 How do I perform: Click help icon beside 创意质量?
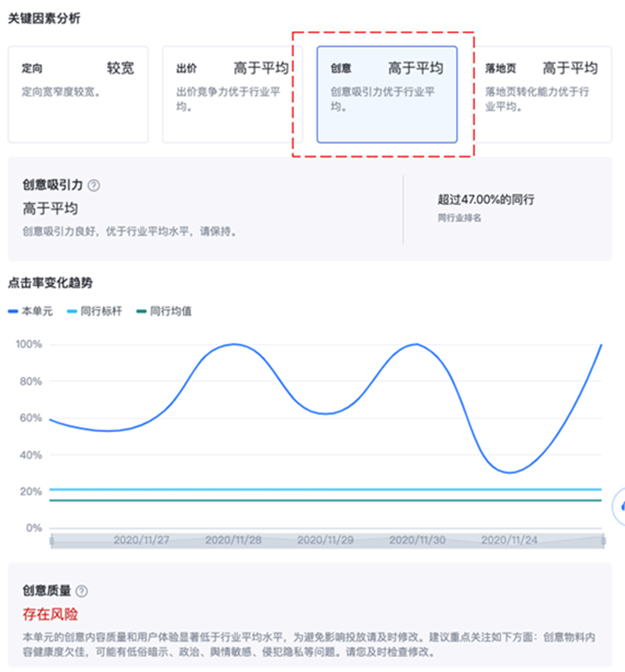82,590
